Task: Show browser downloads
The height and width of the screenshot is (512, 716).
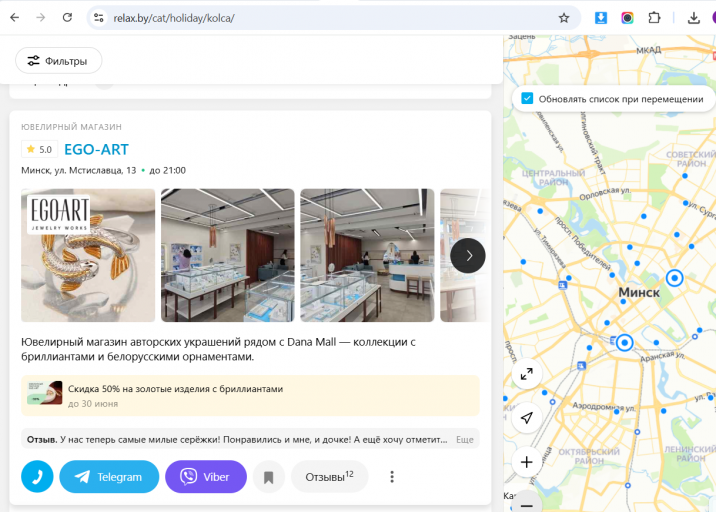Action: point(694,18)
